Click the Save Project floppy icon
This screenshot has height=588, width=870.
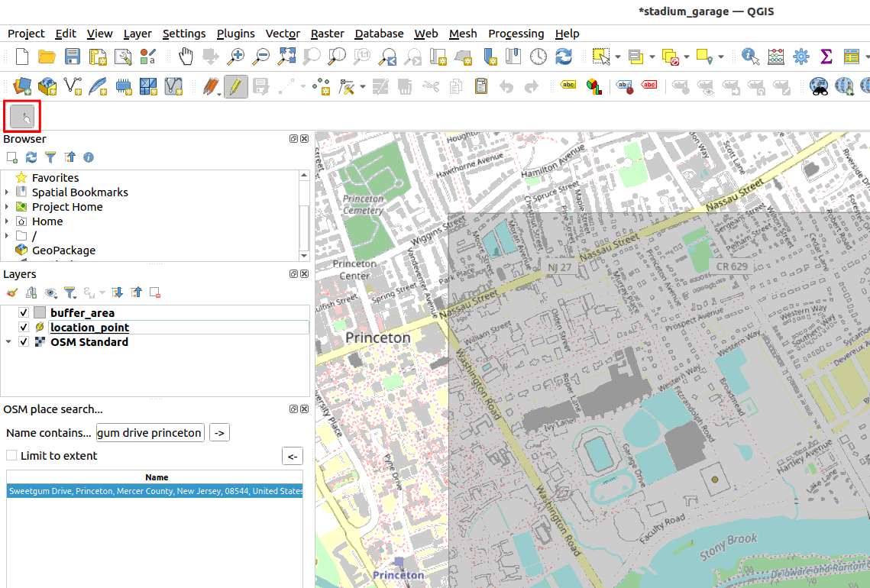click(x=73, y=57)
